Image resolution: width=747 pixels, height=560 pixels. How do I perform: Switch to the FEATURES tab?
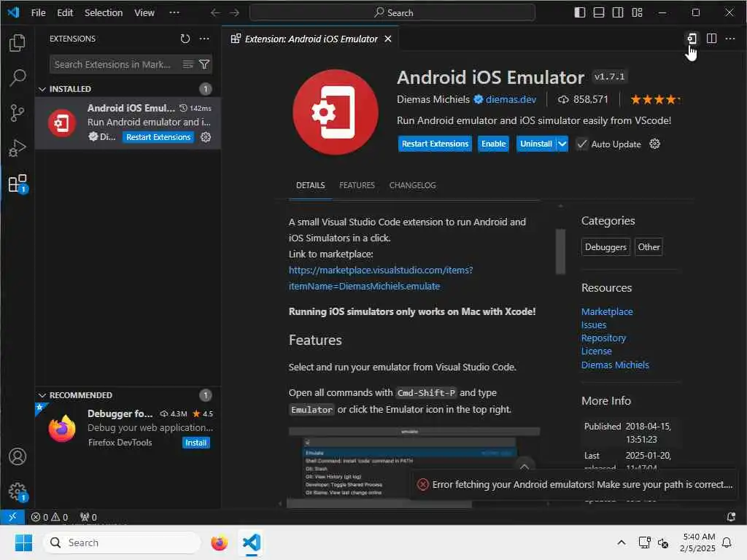[x=357, y=185]
